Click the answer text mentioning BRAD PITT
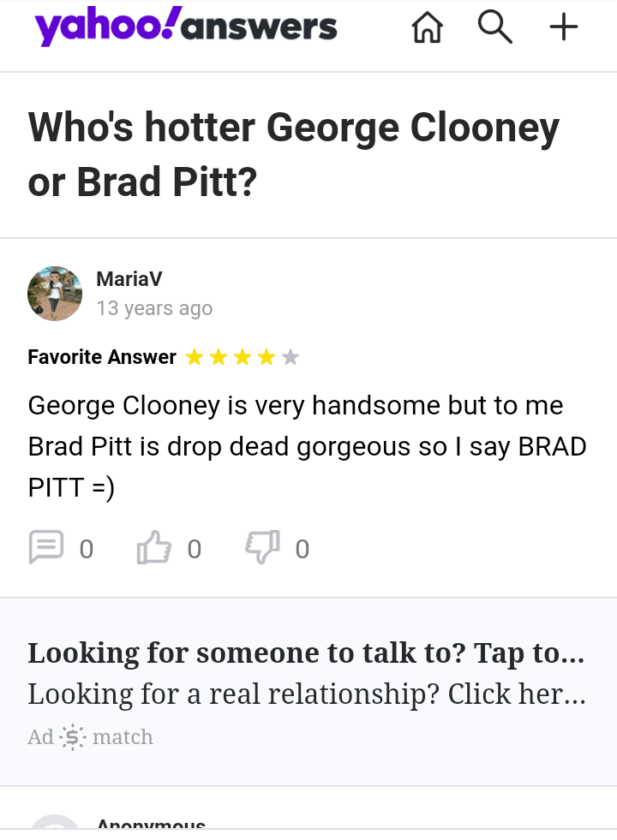The width and height of the screenshot is (617, 840). [306, 446]
